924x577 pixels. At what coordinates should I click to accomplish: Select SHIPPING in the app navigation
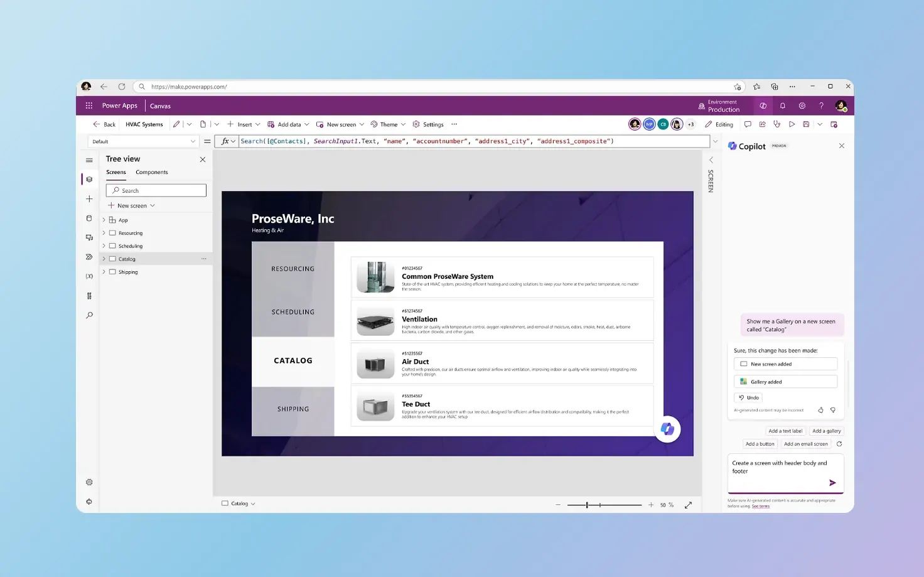(293, 409)
